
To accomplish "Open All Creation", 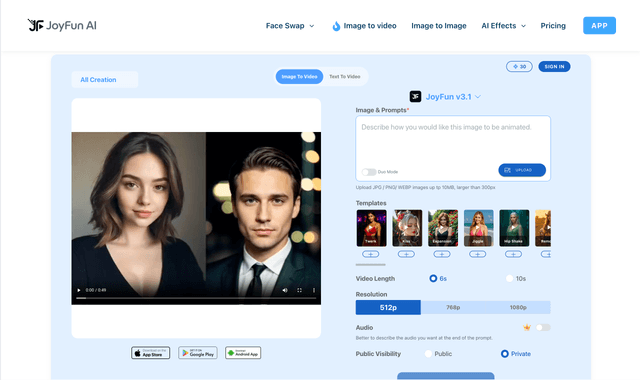I will coord(105,80).
